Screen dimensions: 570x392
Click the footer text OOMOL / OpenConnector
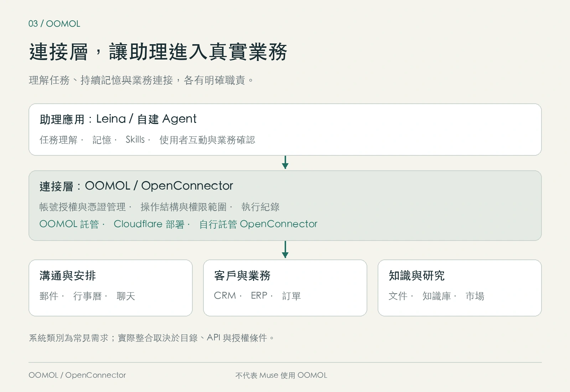[x=77, y=375]
